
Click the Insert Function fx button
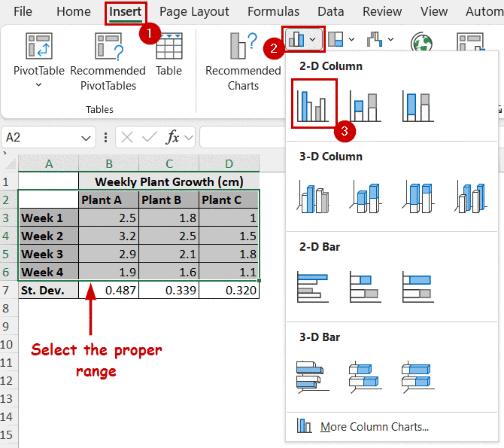[173, 137]
